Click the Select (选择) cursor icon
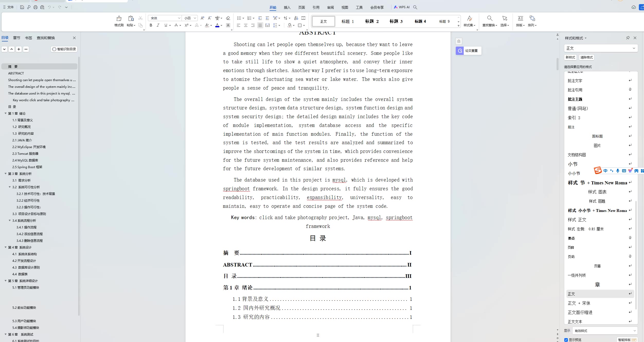 [505, 18]
